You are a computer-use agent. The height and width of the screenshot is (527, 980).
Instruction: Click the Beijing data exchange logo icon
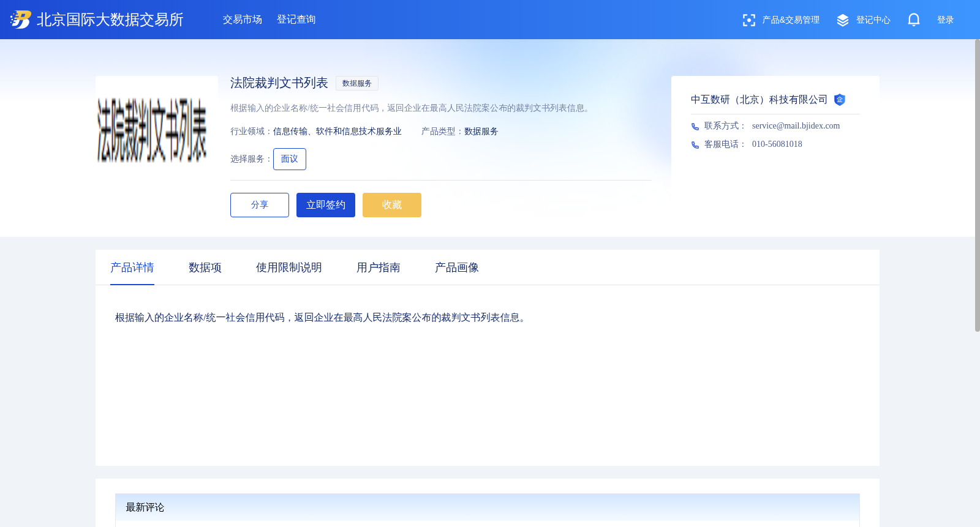pyautogui.click(x=21, y=20)
